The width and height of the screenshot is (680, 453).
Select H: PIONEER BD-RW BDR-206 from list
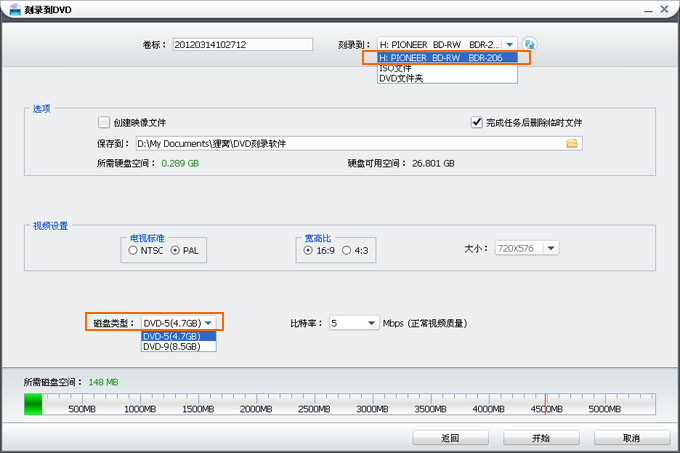[x=446, y=58]
